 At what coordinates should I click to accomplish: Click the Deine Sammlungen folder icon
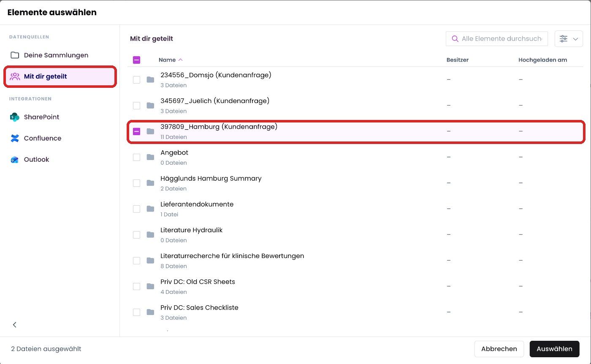[x=15, y=55]
